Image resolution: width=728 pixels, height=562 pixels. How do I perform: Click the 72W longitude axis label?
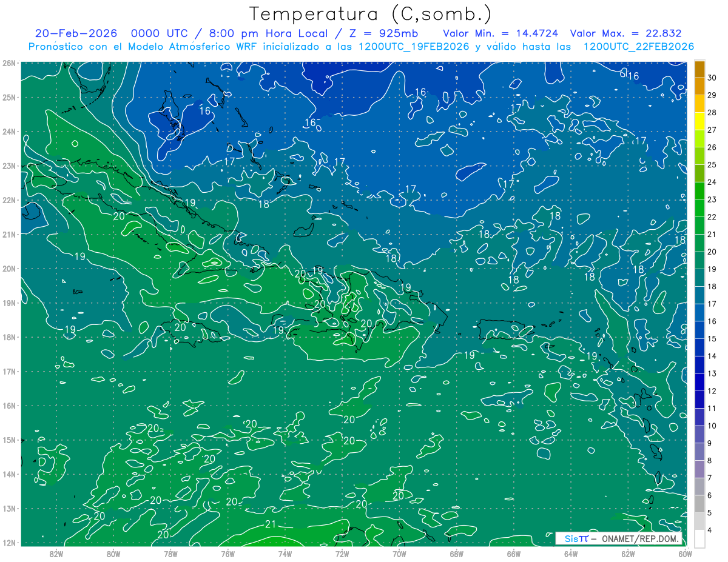coord(342,553)
